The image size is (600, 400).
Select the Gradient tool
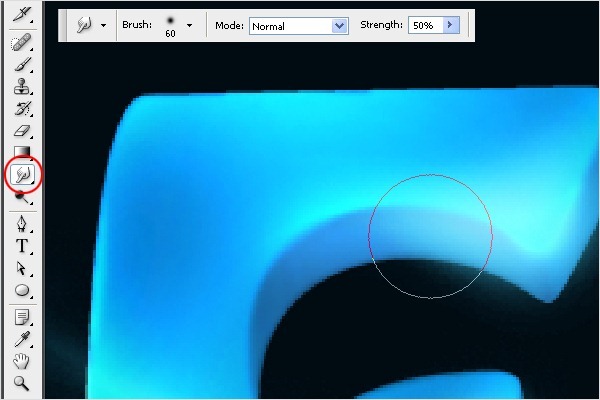pos(22,151)
